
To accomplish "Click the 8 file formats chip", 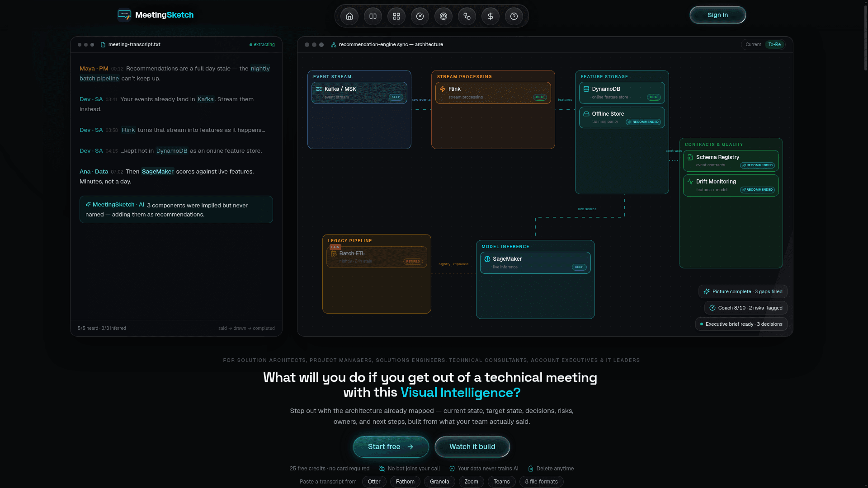I will 541,482.
